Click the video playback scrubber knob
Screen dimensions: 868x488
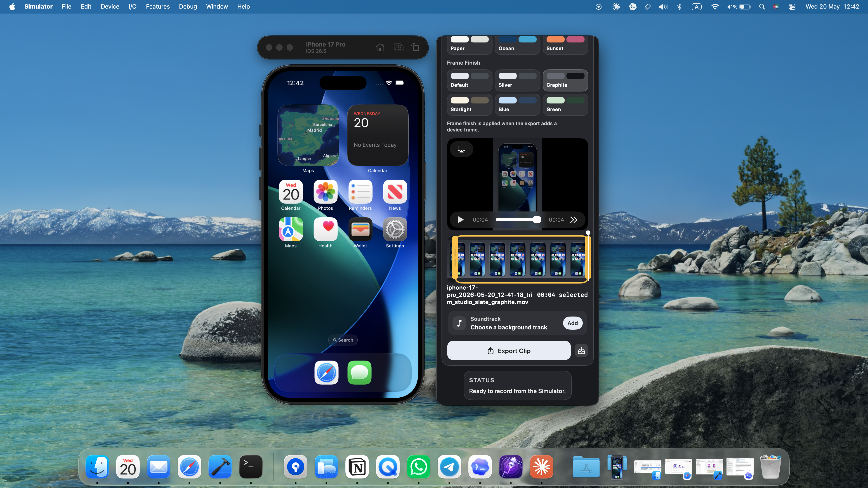click(x=537, y=220)
